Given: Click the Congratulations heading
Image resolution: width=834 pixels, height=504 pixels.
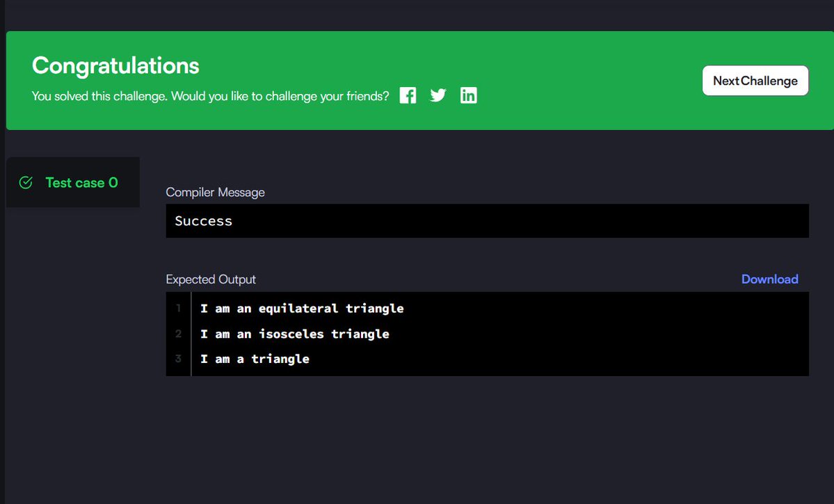Looking at the screenshot, I should click(x=115, y=65).
